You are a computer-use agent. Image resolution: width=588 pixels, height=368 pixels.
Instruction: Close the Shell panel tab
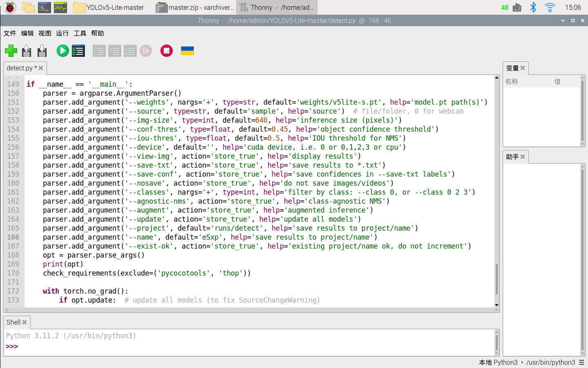[x=24, y=322]
